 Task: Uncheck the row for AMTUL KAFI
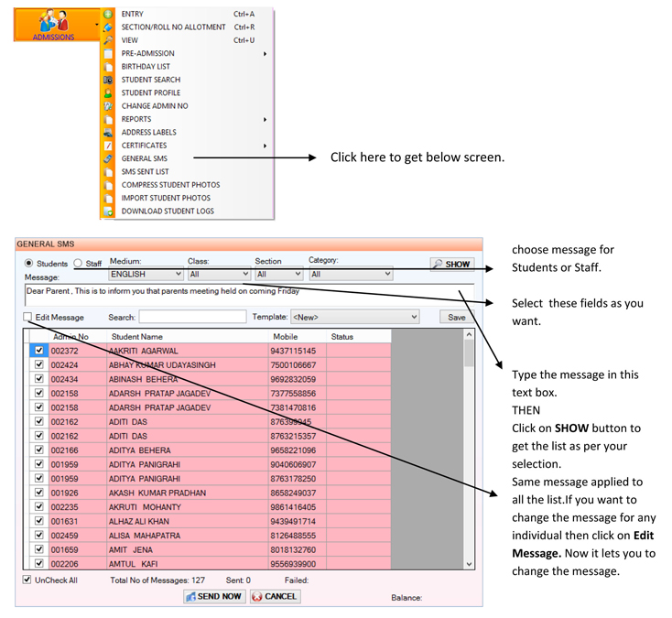tap(39, 563)
